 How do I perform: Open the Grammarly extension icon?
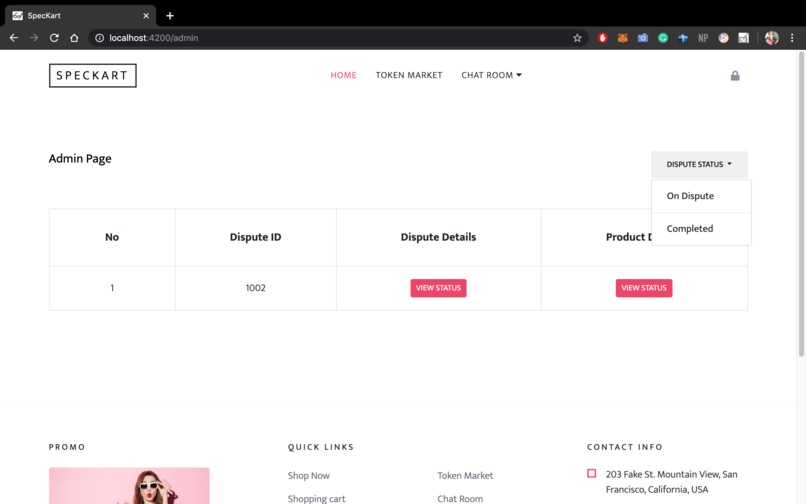click(x=663, y=38)
